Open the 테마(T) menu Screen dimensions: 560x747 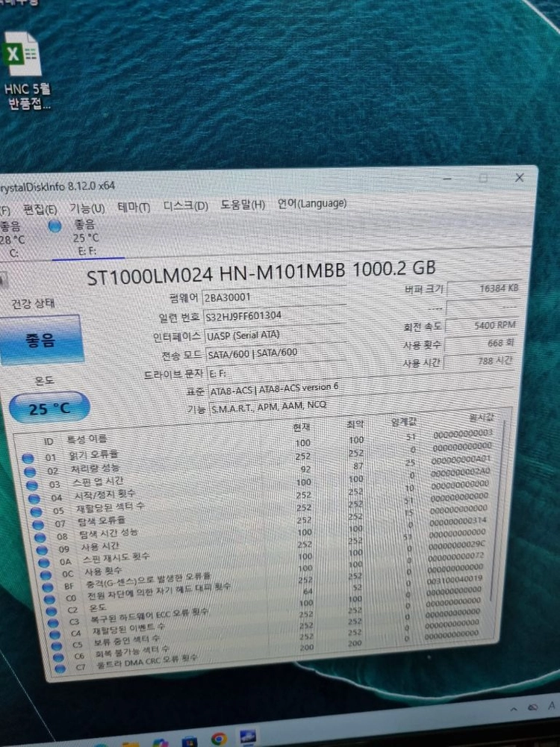(134, 207)
